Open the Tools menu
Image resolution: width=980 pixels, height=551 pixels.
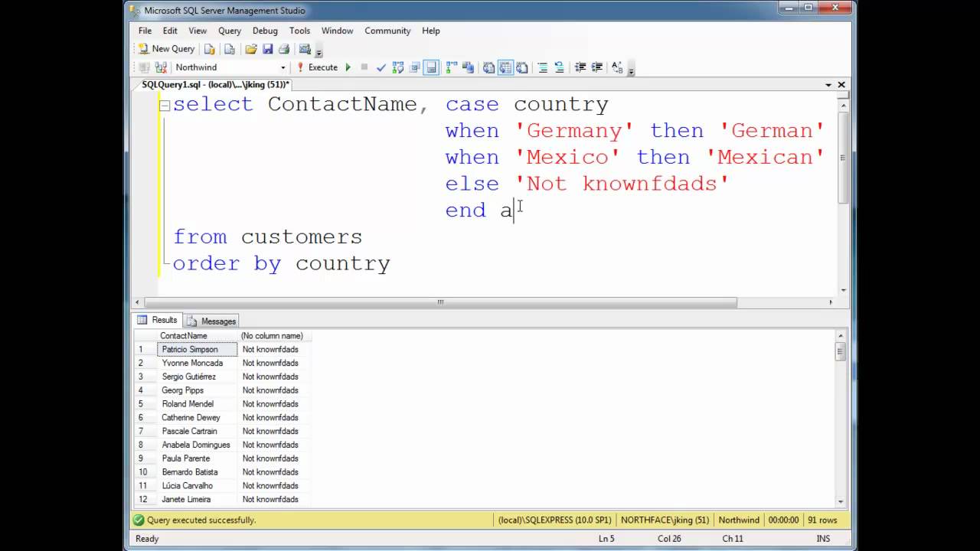299,31
